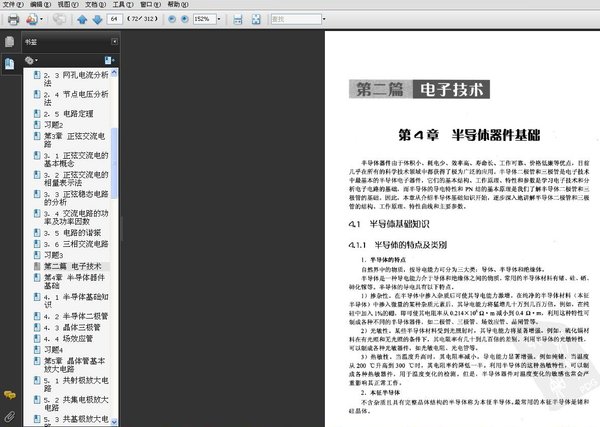Open the 帮助 (Help) menu

coord(178,4)
